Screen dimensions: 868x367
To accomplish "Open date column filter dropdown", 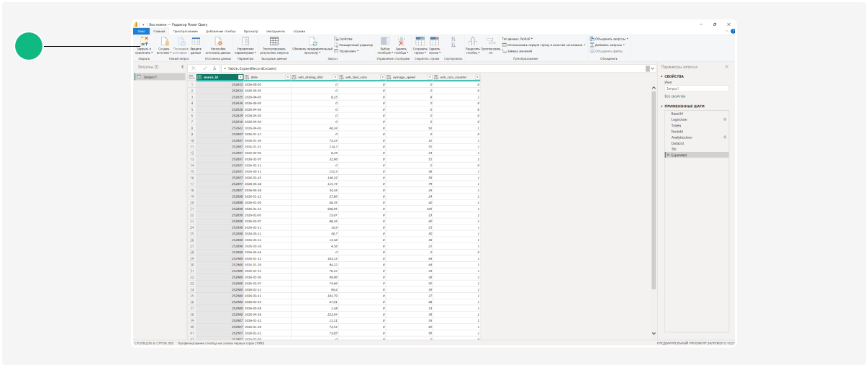I will 289,77.
